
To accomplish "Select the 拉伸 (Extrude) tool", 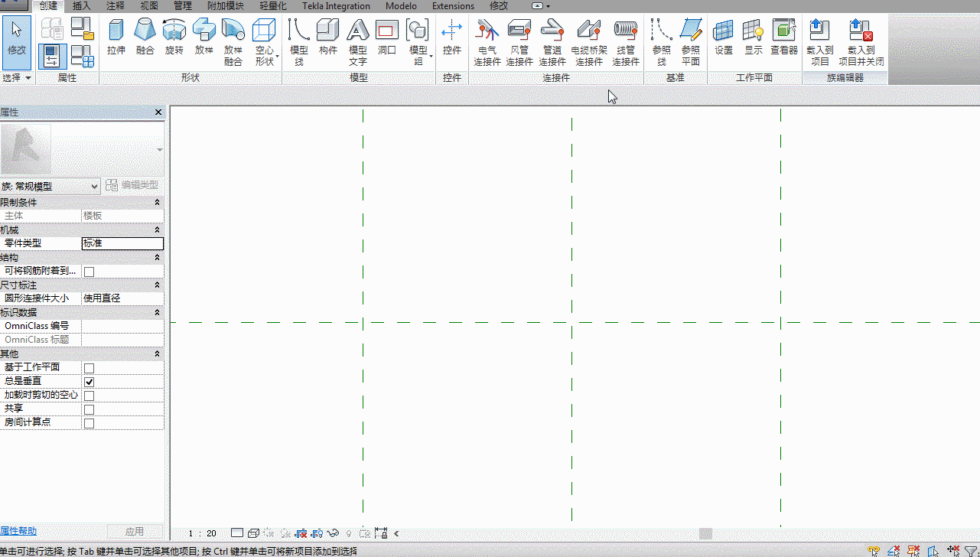I will pos(116,37).
